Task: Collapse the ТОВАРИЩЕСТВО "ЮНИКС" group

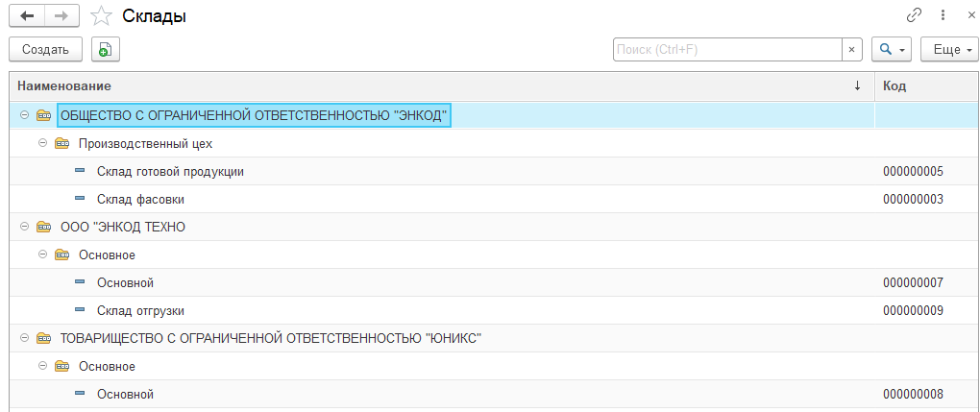Action: tap(24, 339)
